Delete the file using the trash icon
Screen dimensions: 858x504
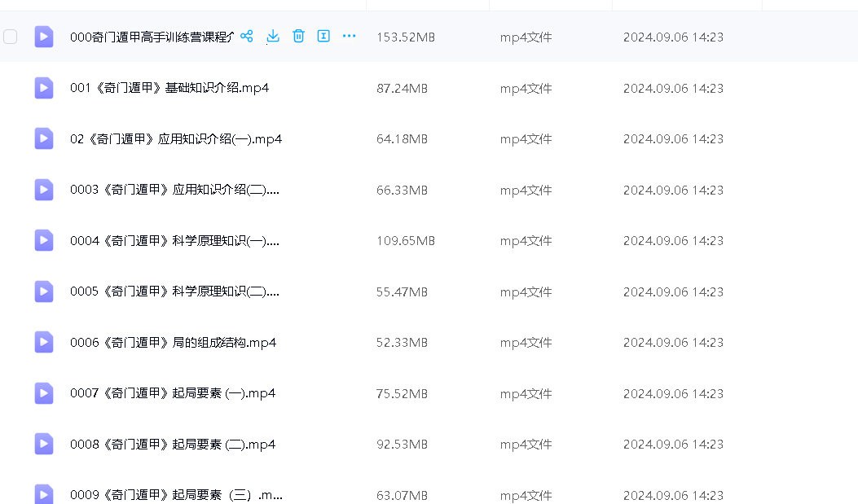[298, 37]
